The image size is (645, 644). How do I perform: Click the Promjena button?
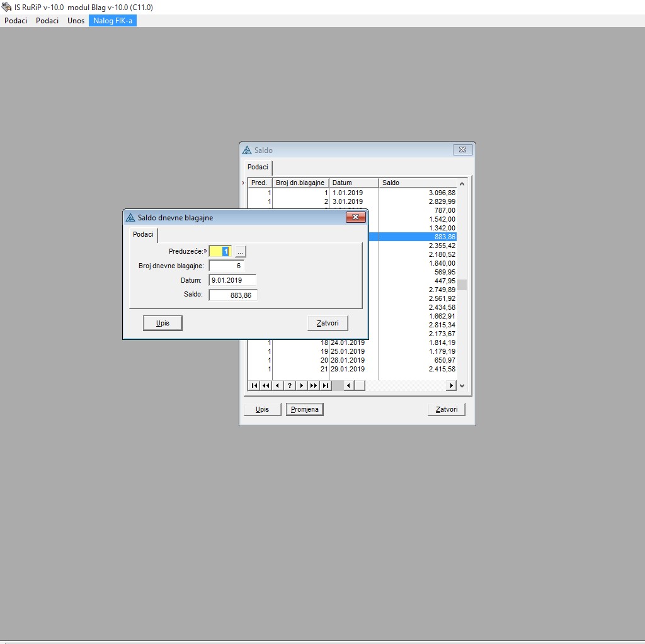(305, 409)
